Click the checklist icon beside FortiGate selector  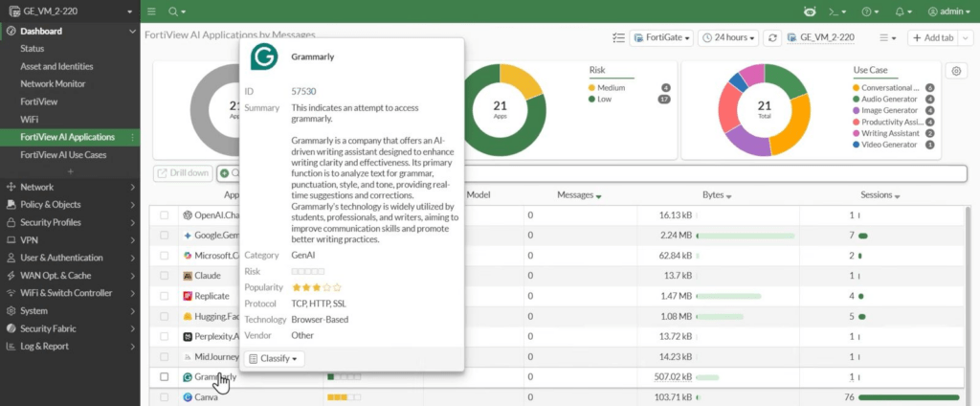(619, 37)
